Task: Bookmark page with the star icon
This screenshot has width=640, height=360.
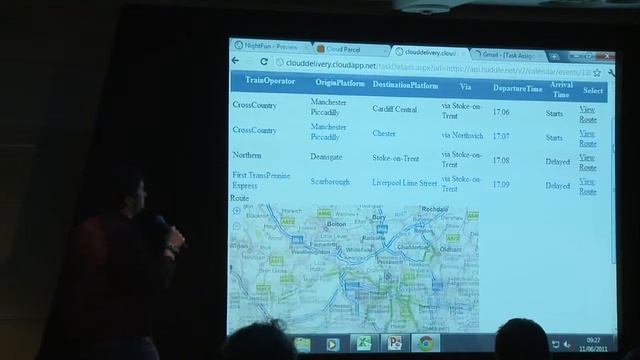Action: coord(597,73)
